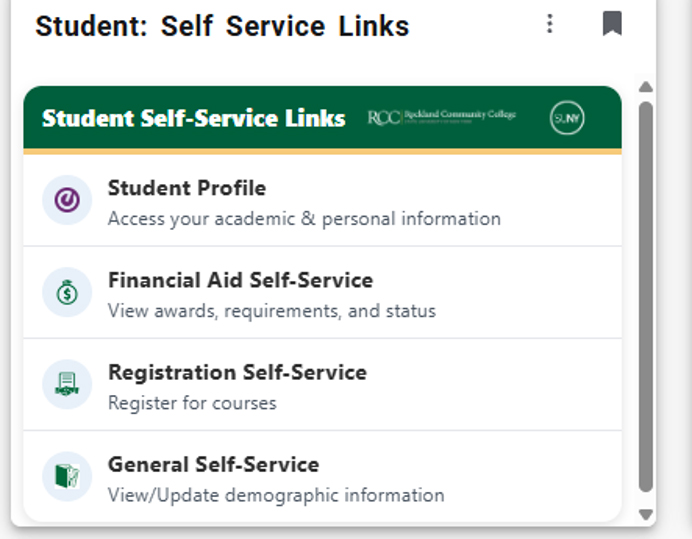Click 'View/Update demographic information' description
This screenshot has width=692, height=539.
276,495
